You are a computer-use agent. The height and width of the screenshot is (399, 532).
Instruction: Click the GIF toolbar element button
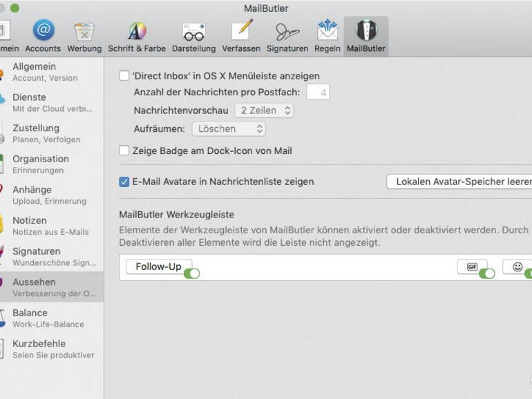click(472, 266)
